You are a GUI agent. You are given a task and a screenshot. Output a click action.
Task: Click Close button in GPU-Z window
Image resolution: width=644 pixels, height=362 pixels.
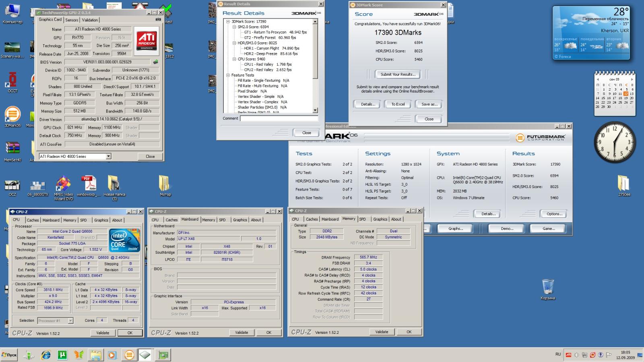click(x=150, y=156)
